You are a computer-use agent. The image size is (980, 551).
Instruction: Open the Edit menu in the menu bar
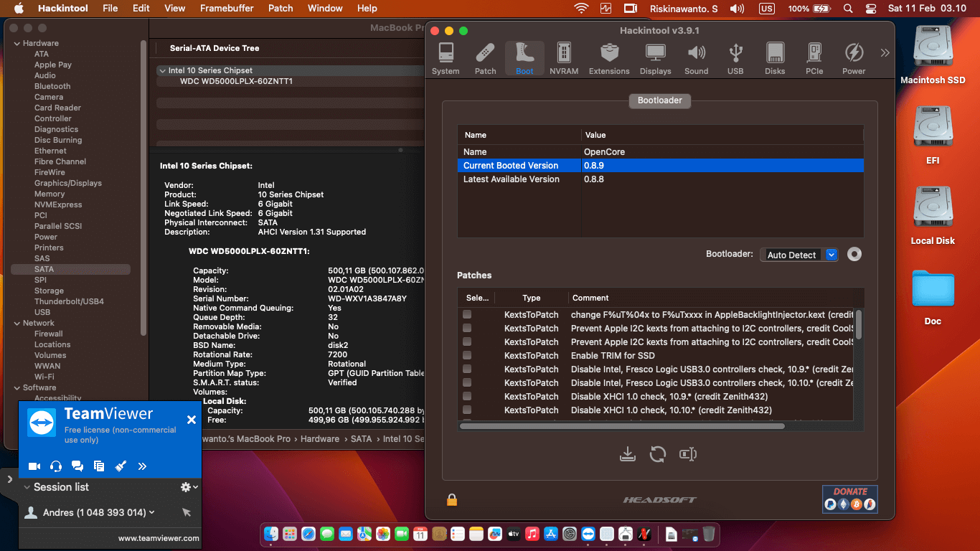(141, 8)
